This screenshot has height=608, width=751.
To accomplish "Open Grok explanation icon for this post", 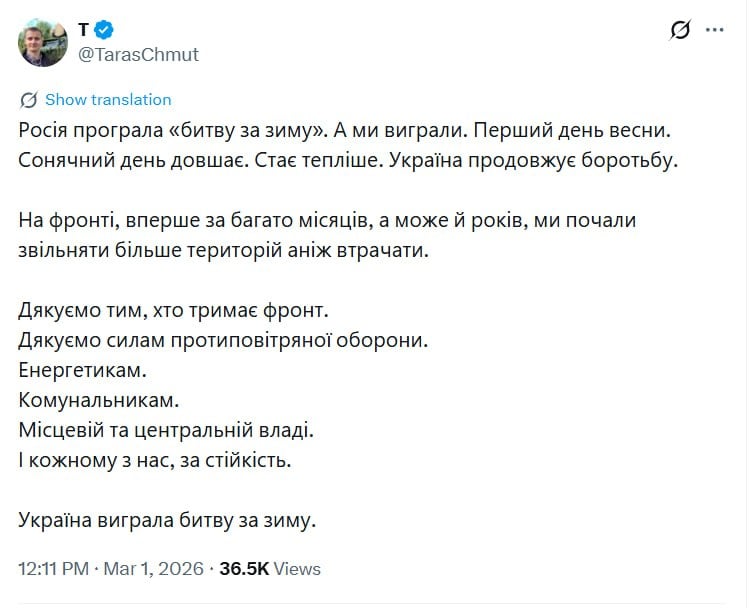I will (x=680, y=30).
